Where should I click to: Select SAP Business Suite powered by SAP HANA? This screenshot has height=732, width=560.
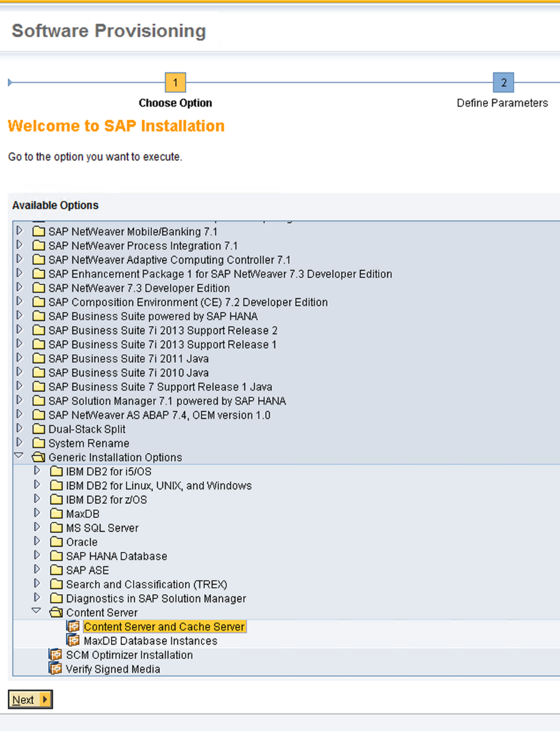click(153, 316)
